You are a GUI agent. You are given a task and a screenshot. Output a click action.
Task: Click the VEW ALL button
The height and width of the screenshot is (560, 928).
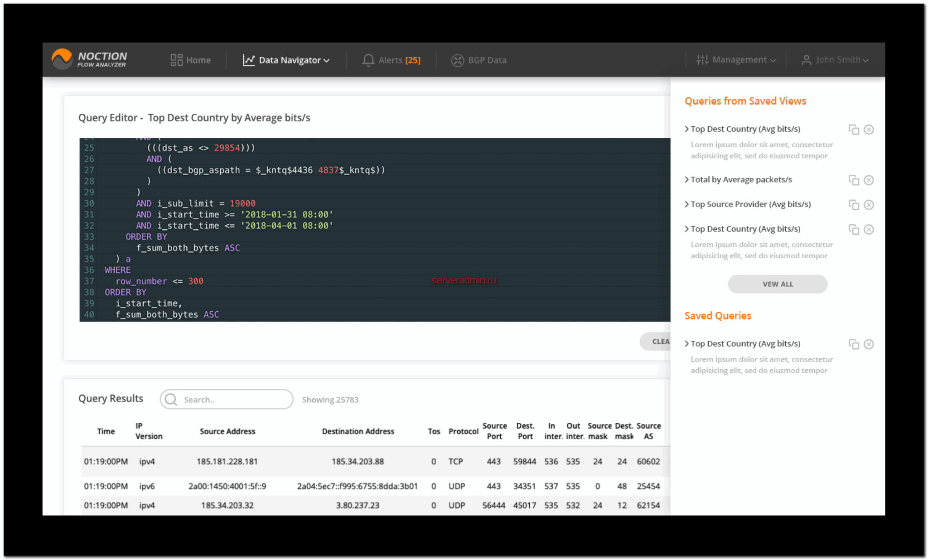tap(778, 284)
